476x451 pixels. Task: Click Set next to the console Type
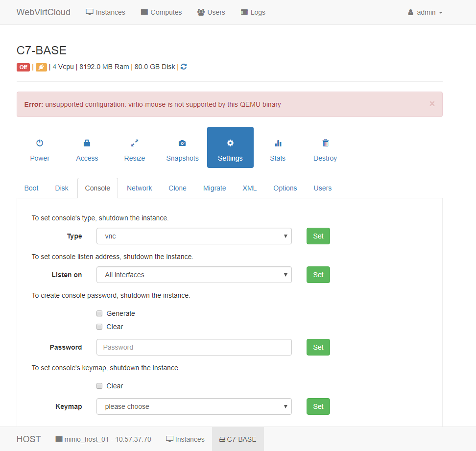click(x=318, y=236)
